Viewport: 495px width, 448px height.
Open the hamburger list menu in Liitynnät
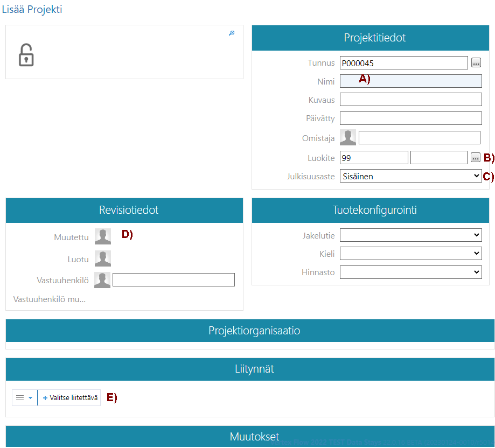pyautogui.click(x=24, y=398)
